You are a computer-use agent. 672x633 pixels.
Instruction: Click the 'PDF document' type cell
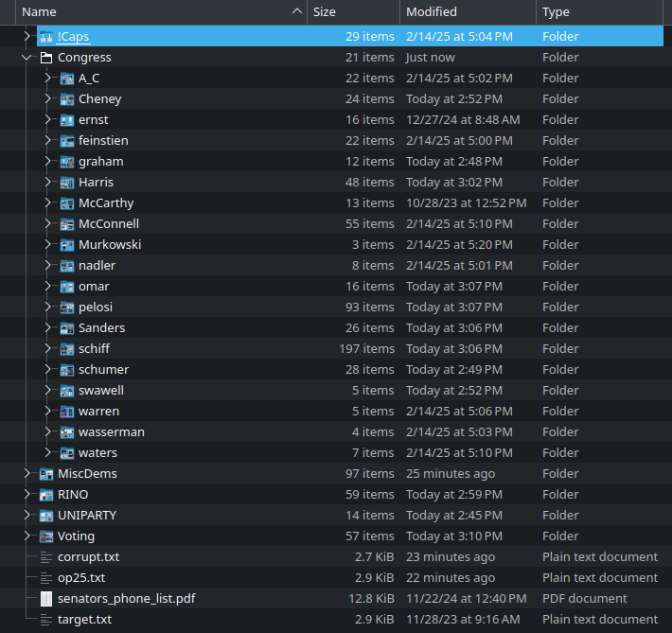pyautogui.click(x=585, y=599)
